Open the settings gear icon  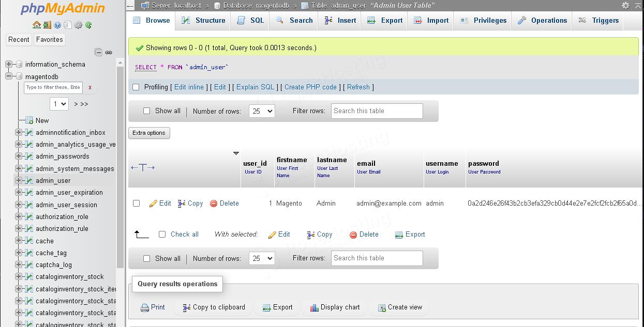pos(78,25)
